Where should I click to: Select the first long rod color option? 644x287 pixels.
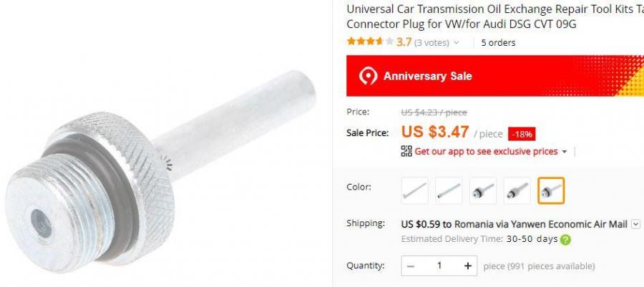[x=414, y=190]
